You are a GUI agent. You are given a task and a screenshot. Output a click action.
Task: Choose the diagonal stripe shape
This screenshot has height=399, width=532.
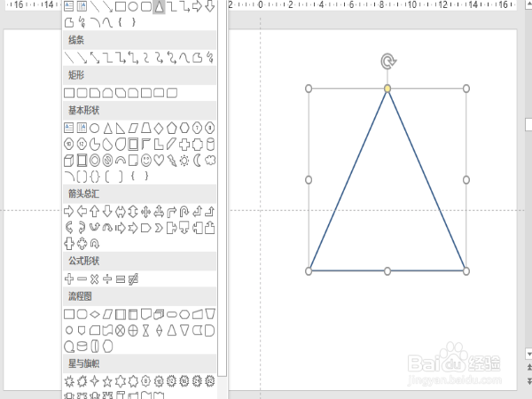172,145
